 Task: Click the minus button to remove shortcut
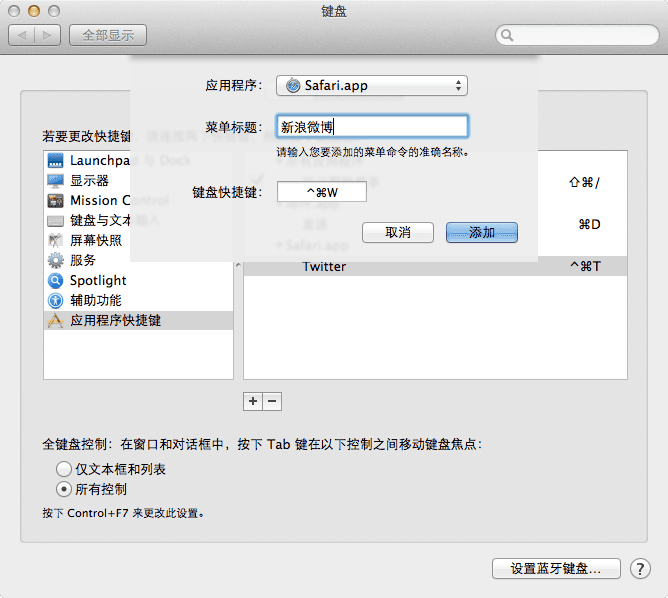point(272,401)
